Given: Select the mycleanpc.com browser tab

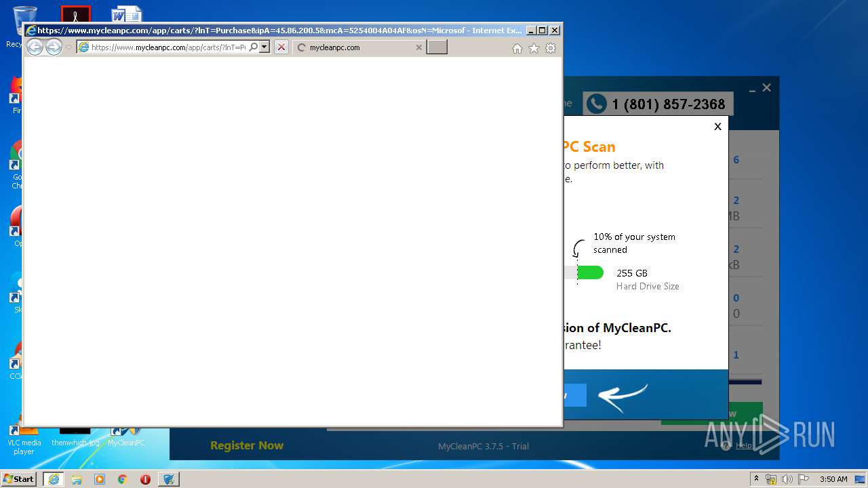Looking at the screenshot, I should 359,47.
